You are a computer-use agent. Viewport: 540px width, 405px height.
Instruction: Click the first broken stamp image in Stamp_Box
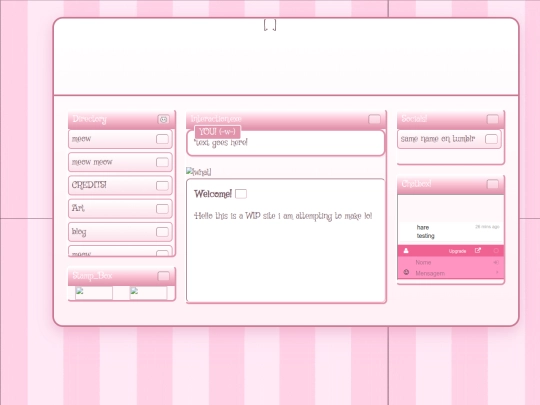(x=94, y=293)
